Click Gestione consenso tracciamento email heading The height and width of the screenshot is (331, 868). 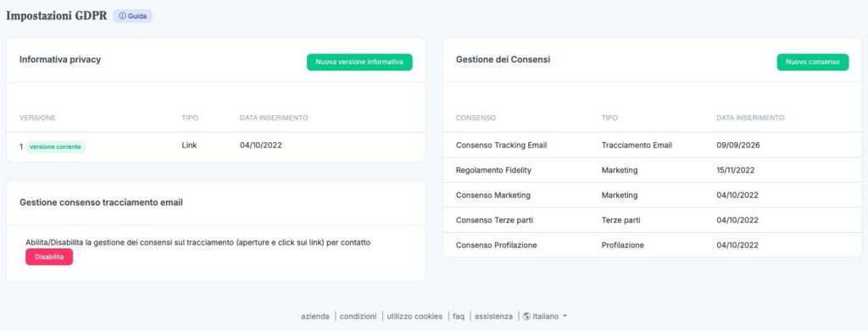pos(102,203)
